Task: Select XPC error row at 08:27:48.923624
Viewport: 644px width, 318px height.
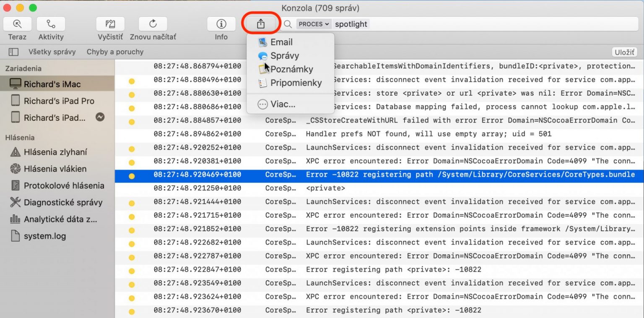Action: point(379,297)
